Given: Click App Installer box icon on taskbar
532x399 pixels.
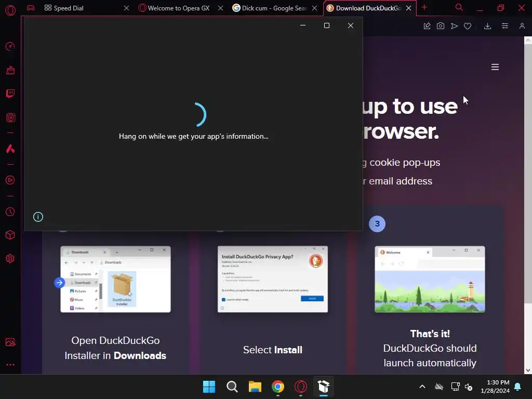Looking at the screenshot, I should [324, 387].
